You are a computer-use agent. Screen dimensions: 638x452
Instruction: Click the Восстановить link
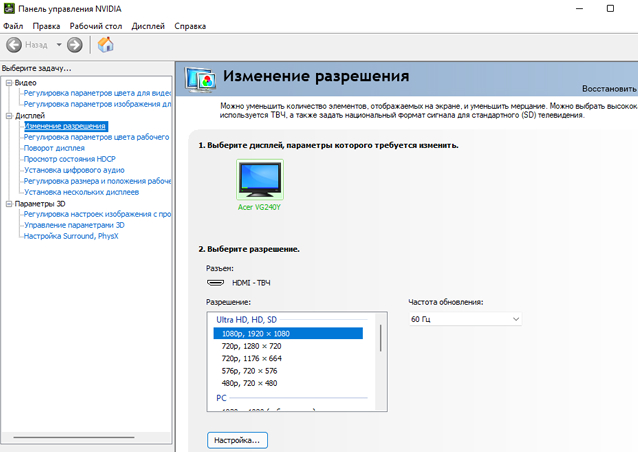(609, 89)
